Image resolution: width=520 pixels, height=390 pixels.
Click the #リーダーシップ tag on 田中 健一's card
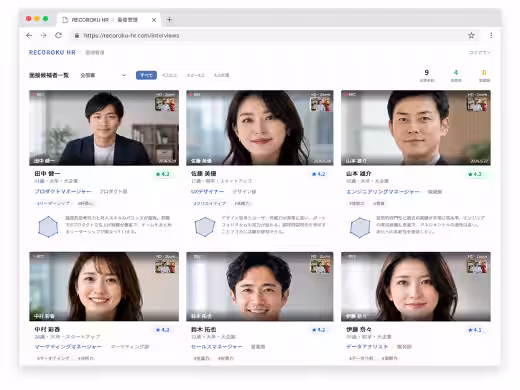[53, 203]
